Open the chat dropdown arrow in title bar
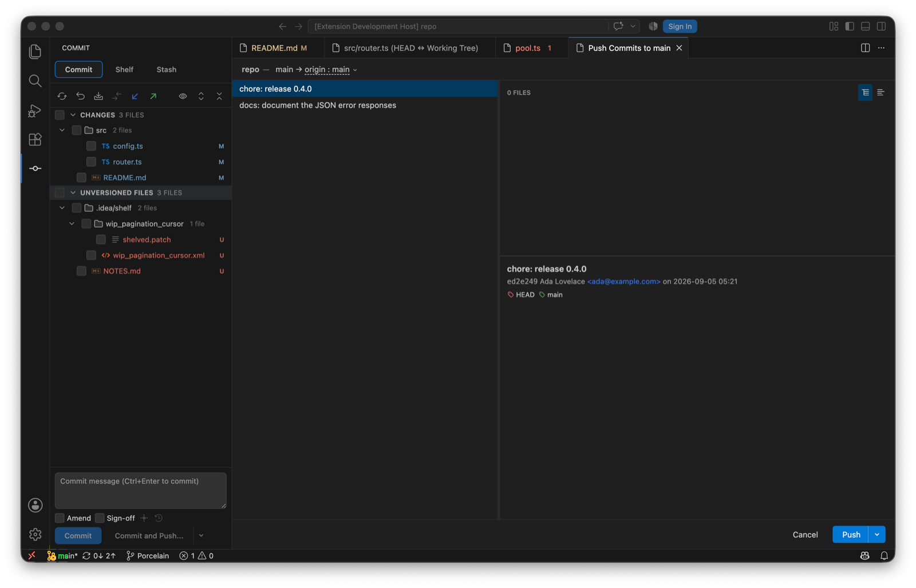The height and width of the screenshot is (588, 916). tap(633, 26)
